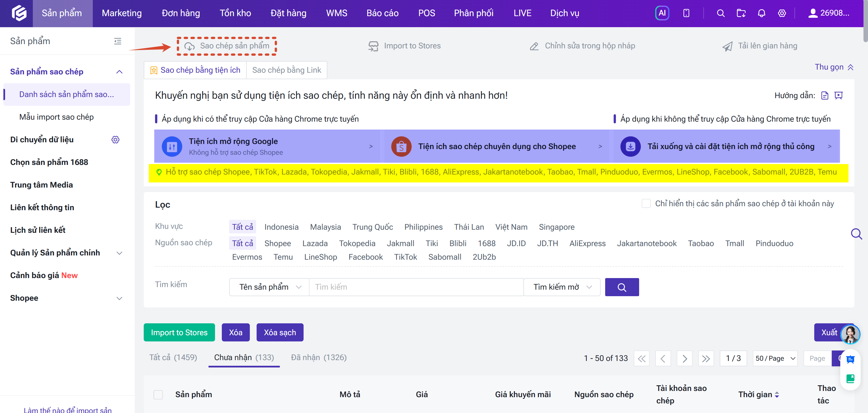Open the Đơn hàng top menu
The image size is (868, 413).
(181, 13)
